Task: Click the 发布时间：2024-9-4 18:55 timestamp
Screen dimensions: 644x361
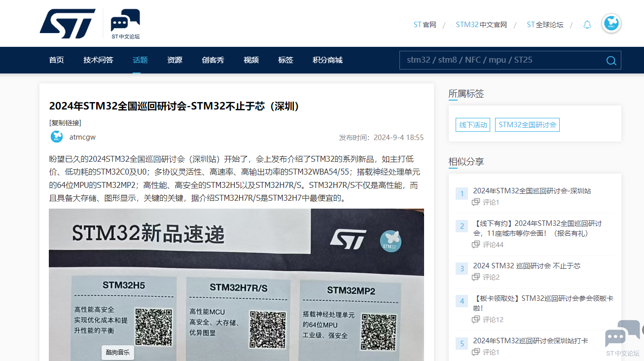Action: 381,138
